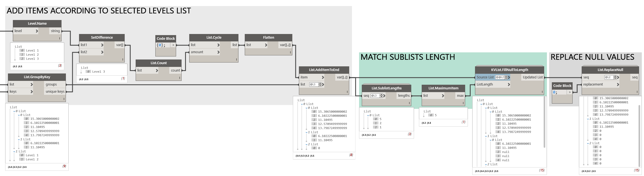
Task: Click 'unique keys' output on List.GroupByKey
Action: click(x=55, y=92)
